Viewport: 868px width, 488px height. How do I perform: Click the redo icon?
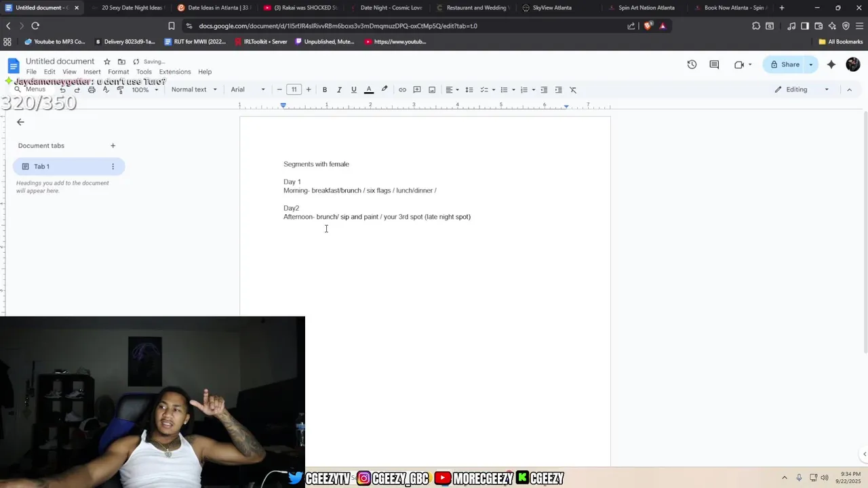77,89
